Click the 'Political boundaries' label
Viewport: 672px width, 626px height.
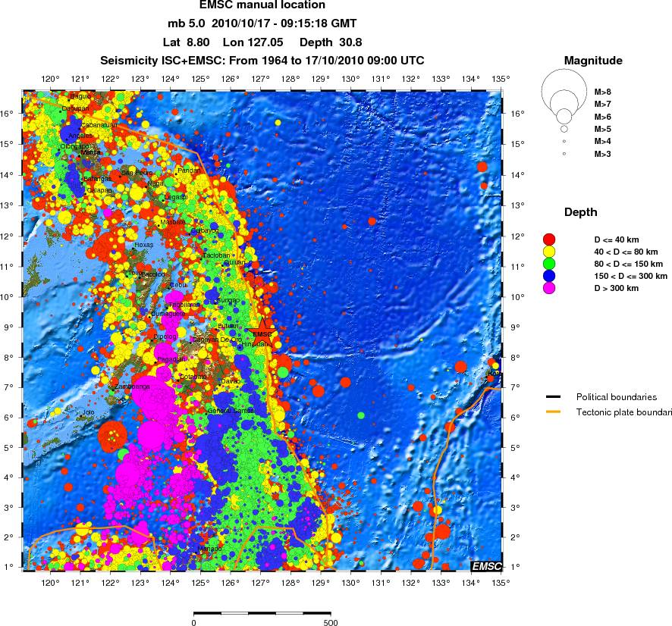(617, 397)
